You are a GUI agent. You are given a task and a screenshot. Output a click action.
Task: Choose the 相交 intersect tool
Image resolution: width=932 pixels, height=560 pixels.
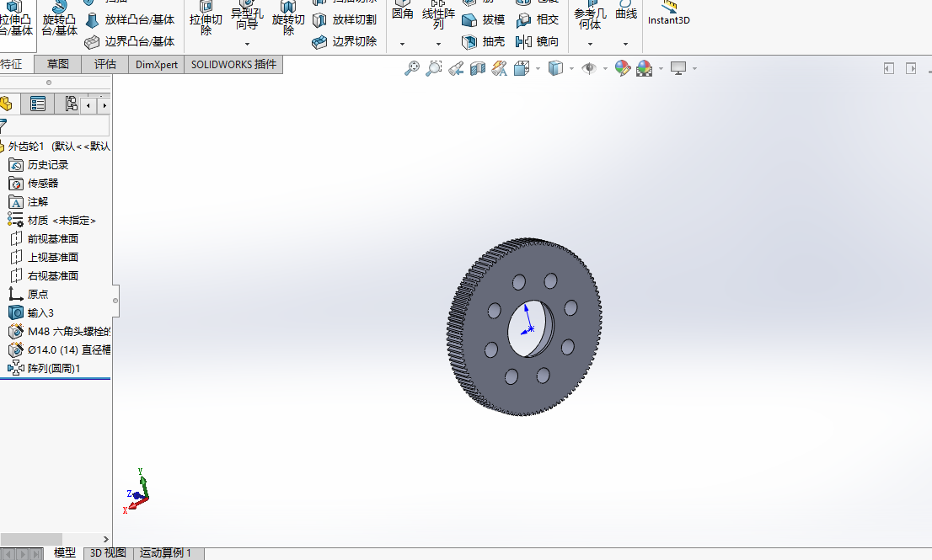click(x=538, y=19)
